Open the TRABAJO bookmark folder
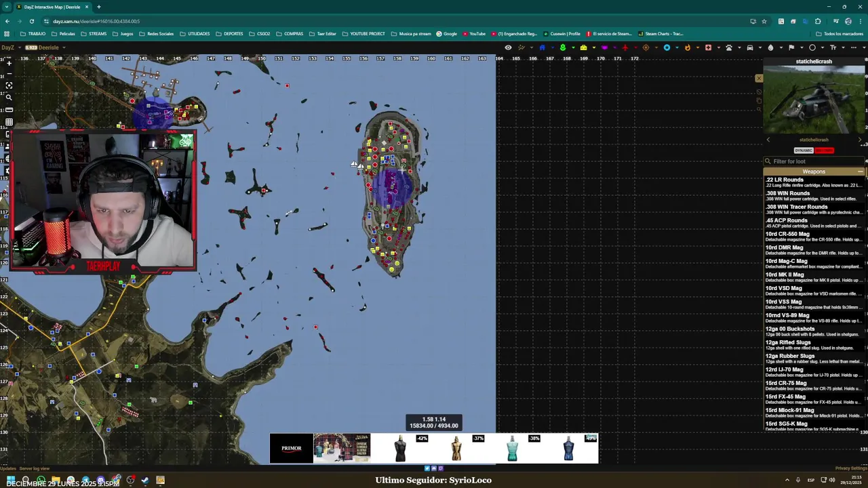Image resolution: width=868 pixels, height=488 pixels. [x=33, y=34]
